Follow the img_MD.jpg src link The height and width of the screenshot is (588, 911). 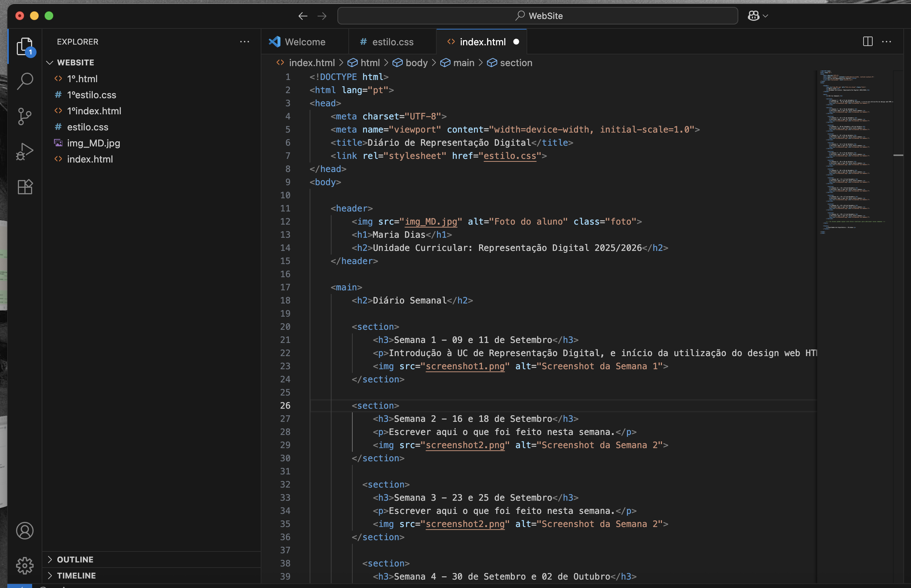tap(431, 221)
